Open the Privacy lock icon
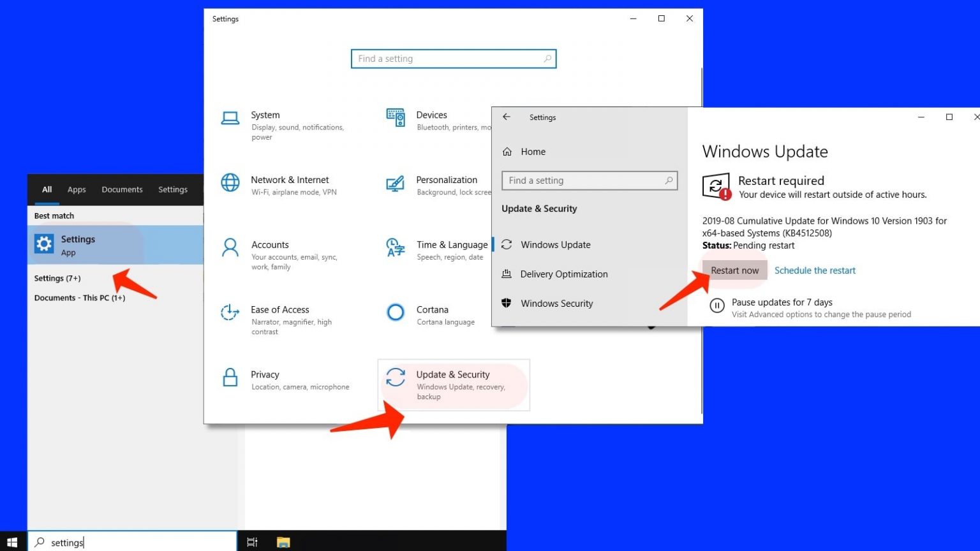Screen dimensions: 980x551 [x=230, y=377]
